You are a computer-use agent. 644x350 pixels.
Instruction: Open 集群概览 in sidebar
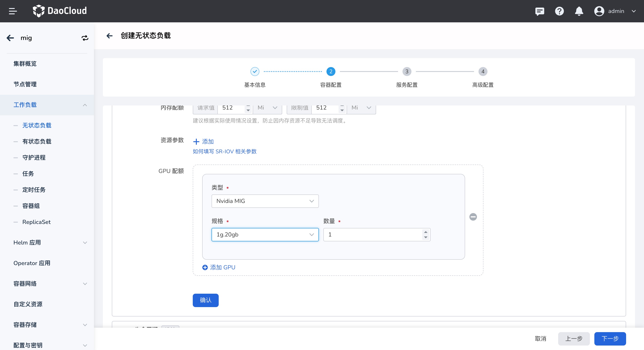pyautogui.click(x=25, y=64)
